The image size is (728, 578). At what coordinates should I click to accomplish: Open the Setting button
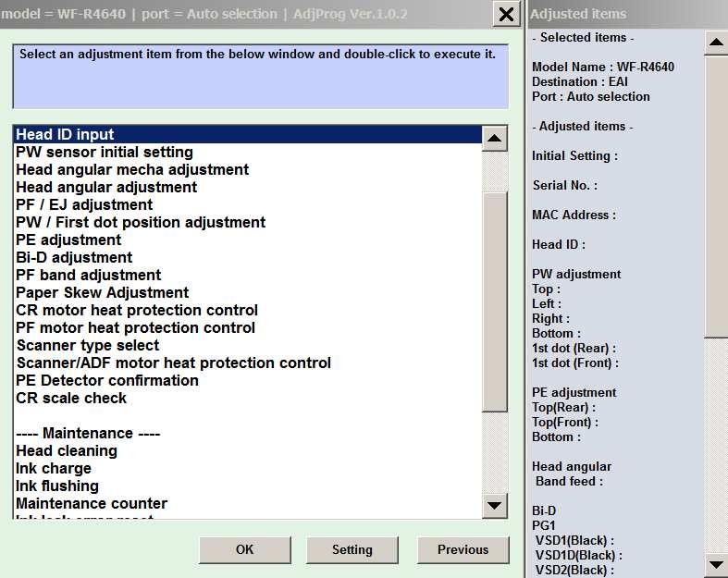pyautogui.click(x=352, y=549)
